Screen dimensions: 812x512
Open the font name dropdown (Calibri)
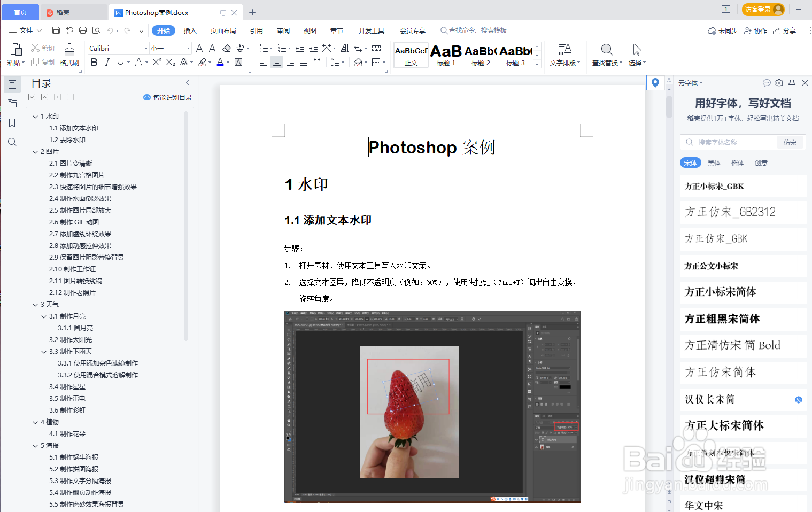pos(145,48)
